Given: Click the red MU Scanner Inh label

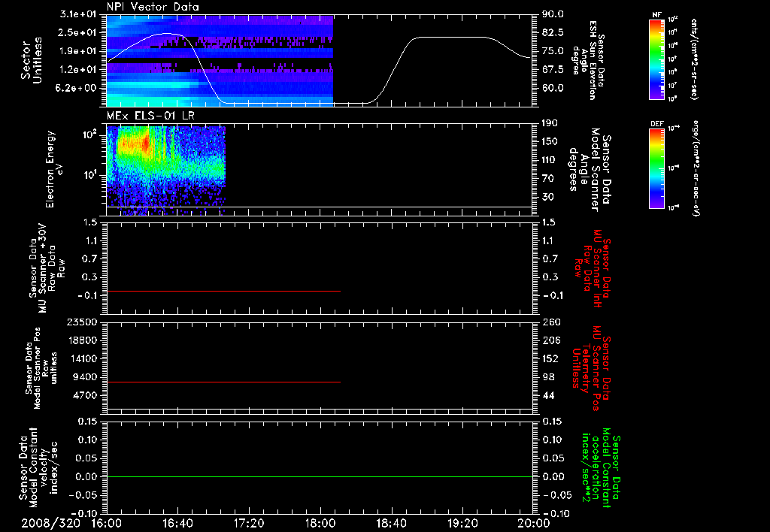Looking at the screenshot, I should (593, 268).
